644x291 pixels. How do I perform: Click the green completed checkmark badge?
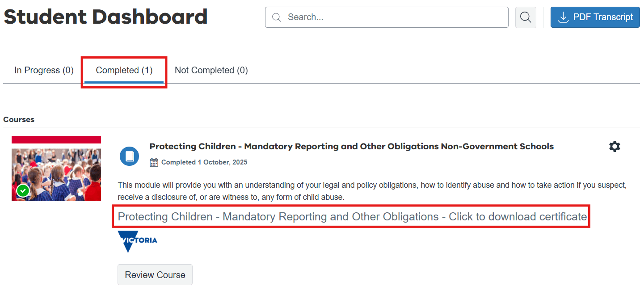23,191
